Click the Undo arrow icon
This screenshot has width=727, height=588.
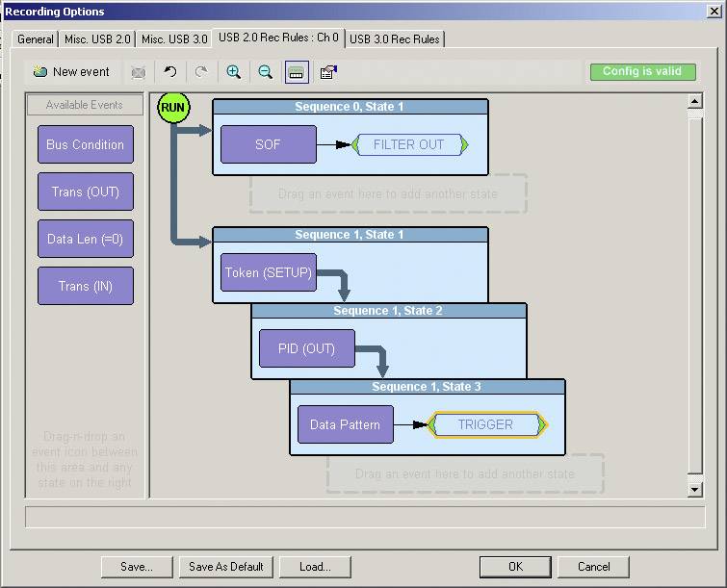coord(170,72)
